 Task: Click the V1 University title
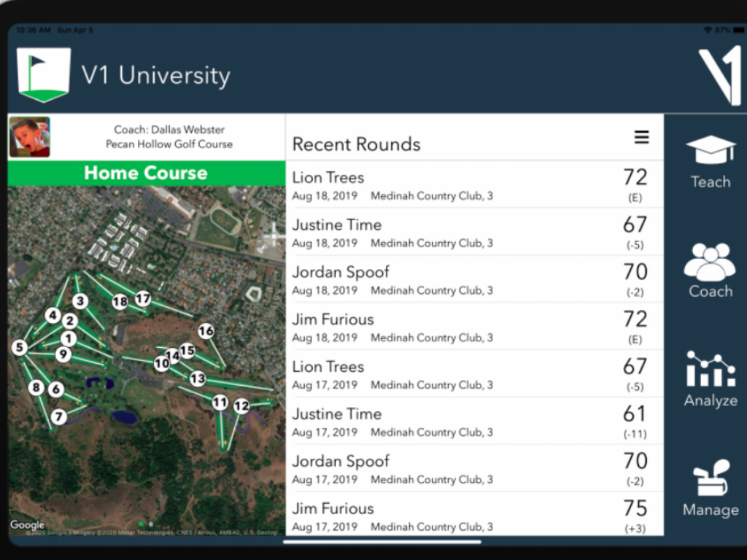click(x=156, y=75)
